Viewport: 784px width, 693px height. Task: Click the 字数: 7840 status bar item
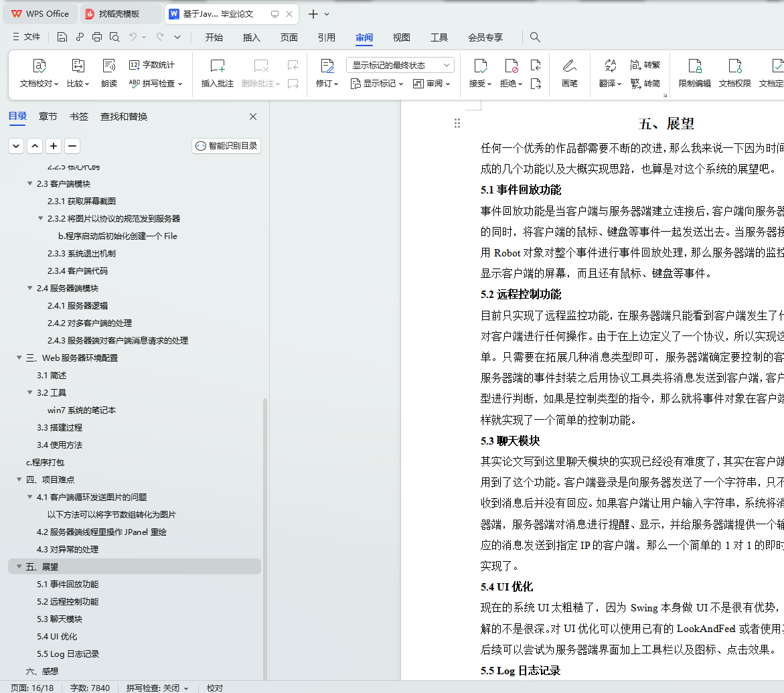coord(90,688)
